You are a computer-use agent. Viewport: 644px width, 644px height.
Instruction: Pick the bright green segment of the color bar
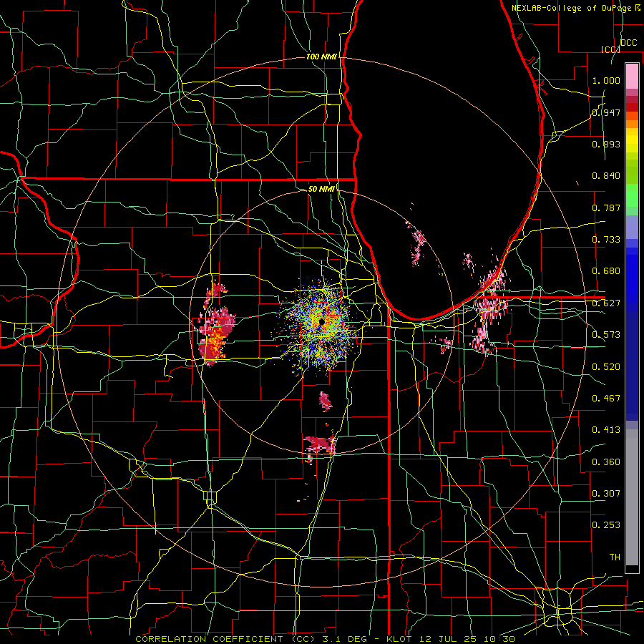(x=632, y=195)
